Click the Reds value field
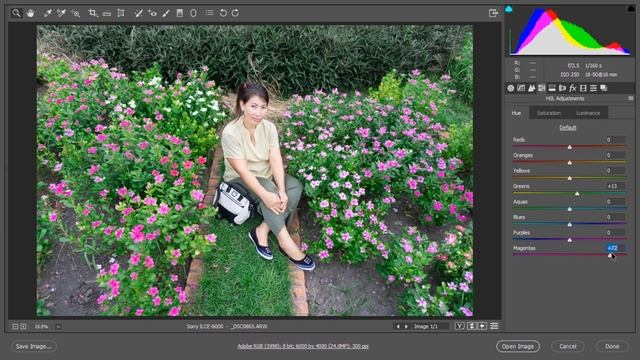 coord(615,140)
